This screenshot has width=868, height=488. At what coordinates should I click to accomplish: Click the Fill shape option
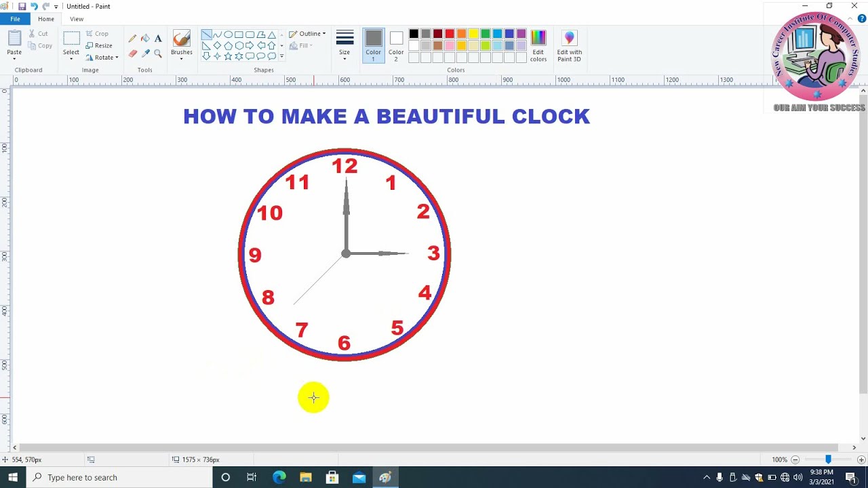pyautogui.click(x=300, y=45)
